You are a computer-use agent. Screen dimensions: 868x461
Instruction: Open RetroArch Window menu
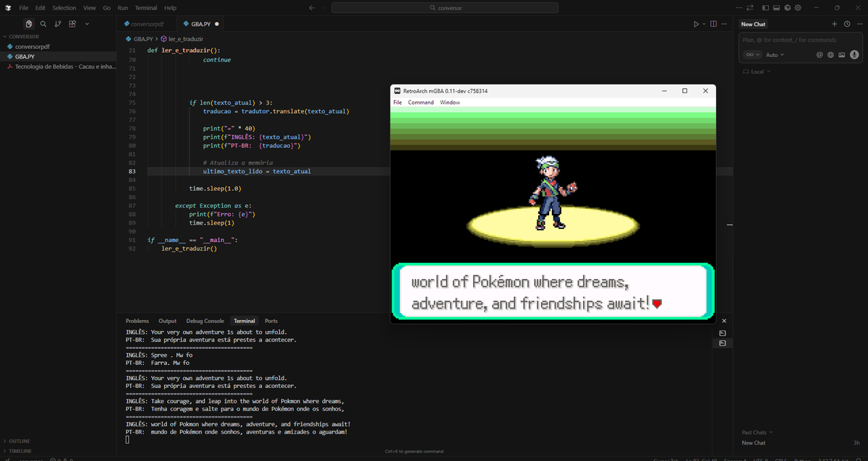450,103
